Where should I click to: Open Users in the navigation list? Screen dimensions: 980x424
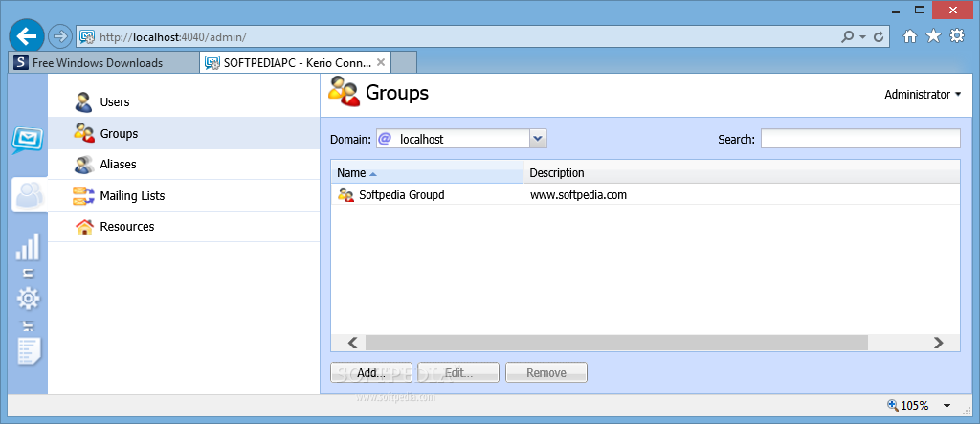[184, 102]
